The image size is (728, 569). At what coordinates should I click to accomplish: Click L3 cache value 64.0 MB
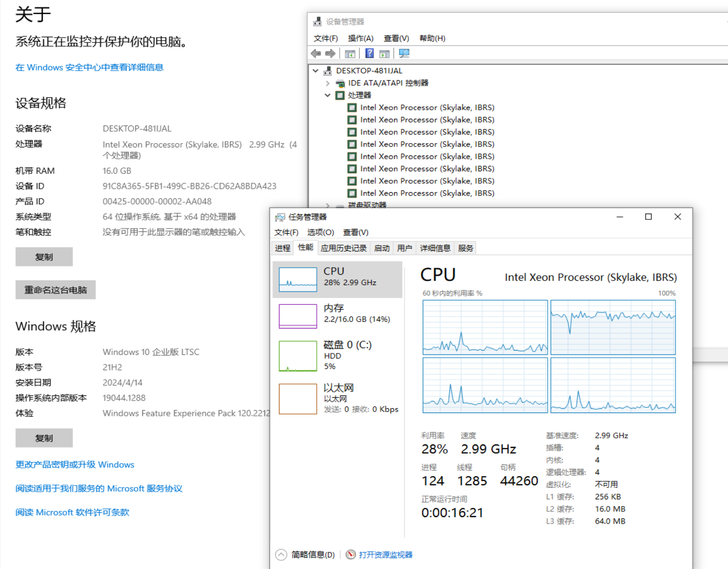610,521
